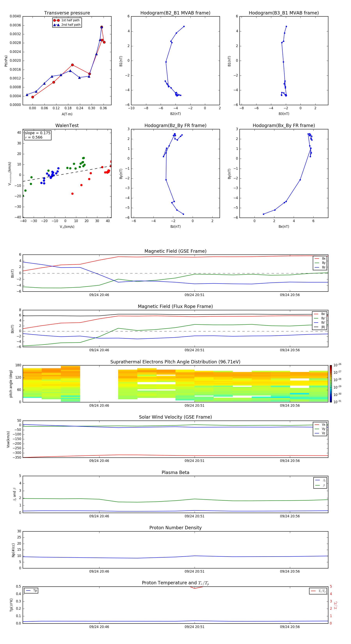Click "Bx'" in Flux Rope legend
The height and width of the screenshot is (644, 351).
[x=320, y=314]
